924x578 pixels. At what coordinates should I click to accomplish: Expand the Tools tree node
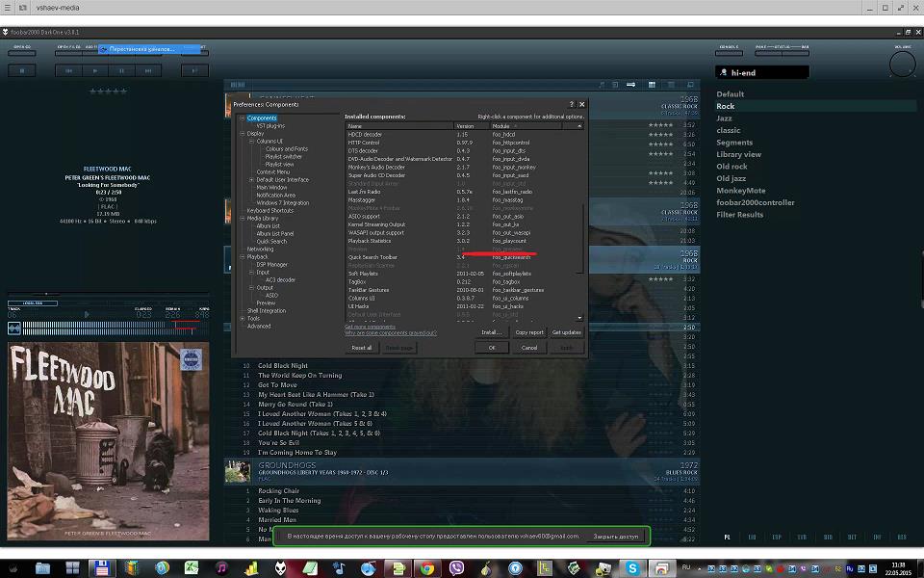click(x=243, y=319)
